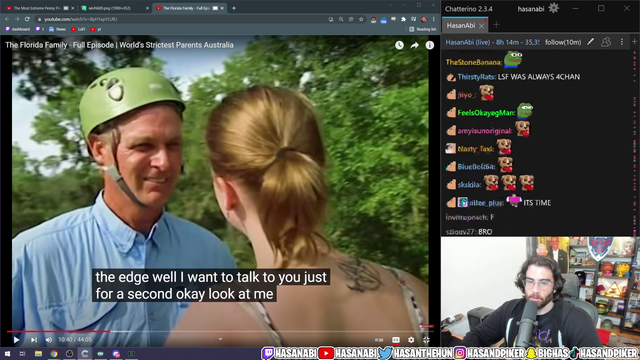Open the Chrome three-dot menu
Viewport: 640px width, 360px height.
coord(433,19)
